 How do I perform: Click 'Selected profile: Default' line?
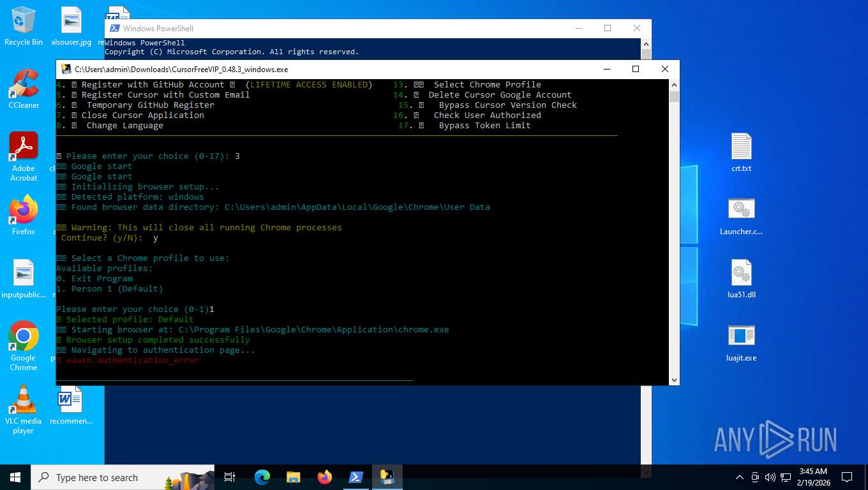coord(125,320)
